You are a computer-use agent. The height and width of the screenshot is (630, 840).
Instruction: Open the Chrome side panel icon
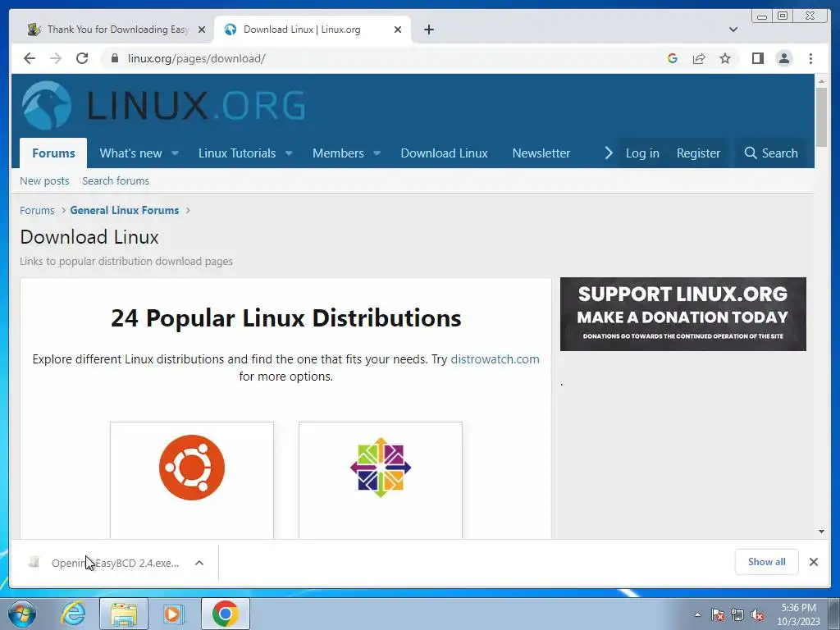[x=757, y=58]
